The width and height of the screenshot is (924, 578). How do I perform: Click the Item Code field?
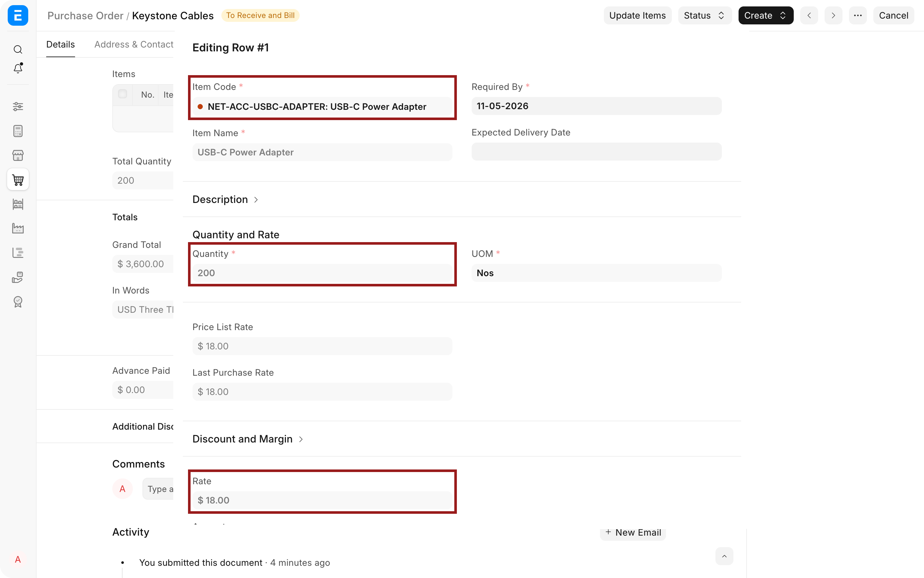[322, 107]
